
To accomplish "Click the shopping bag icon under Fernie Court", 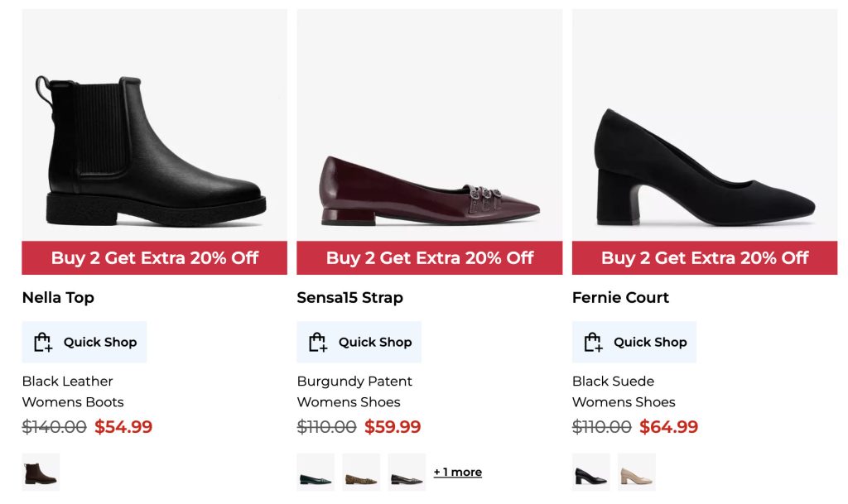I will pos(593,342).
